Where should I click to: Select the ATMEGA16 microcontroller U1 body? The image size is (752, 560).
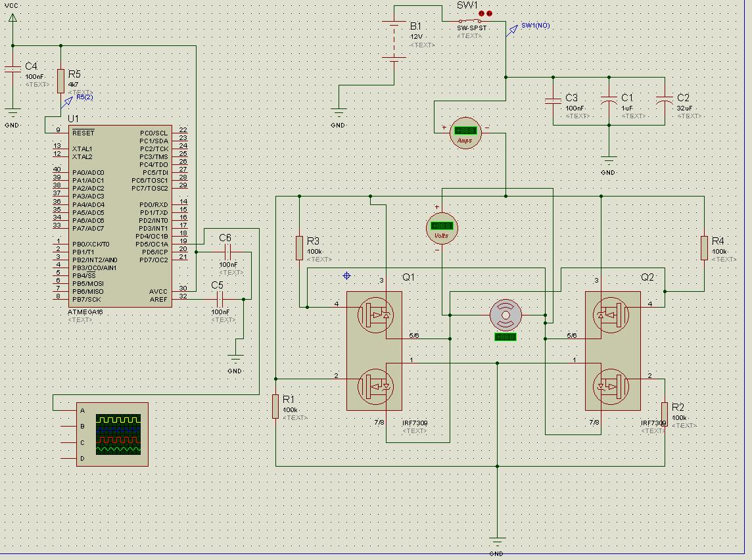click(122, 216)
